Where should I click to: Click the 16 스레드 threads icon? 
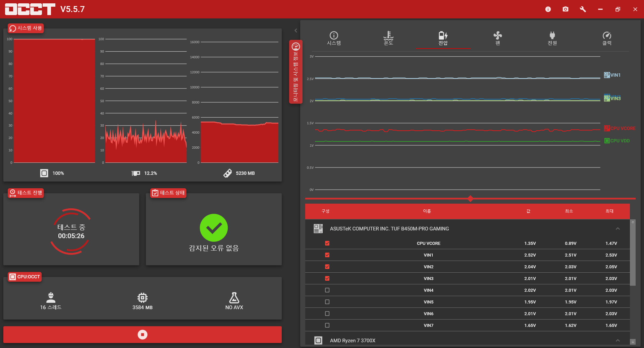[51, 297]
